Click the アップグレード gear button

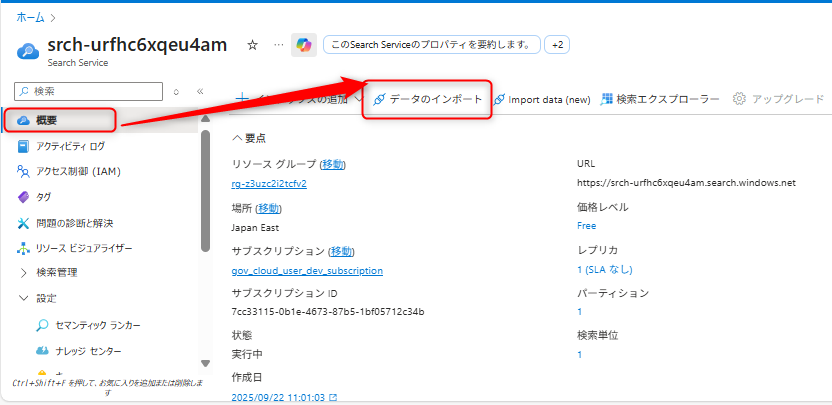tap(778, 99)
